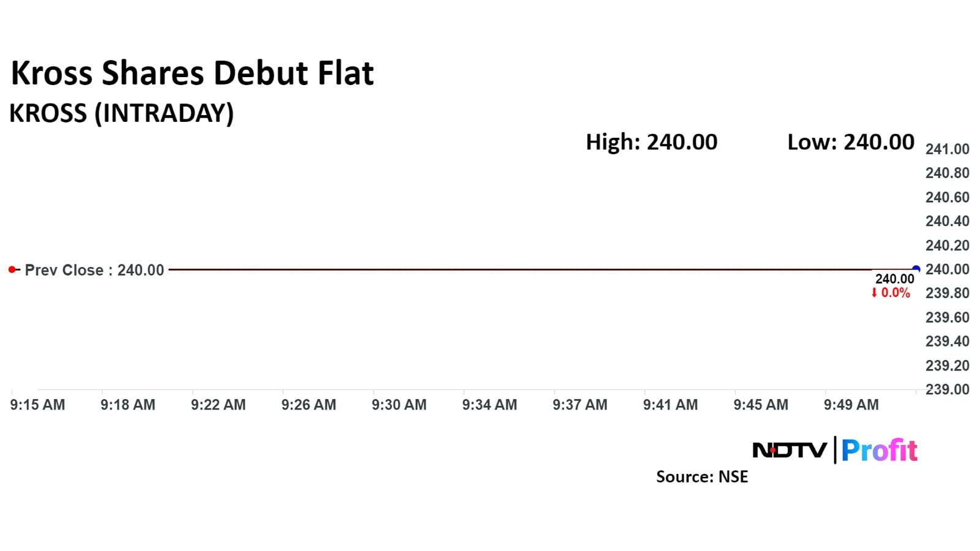Click the Kross Shares Debut Flat title
980x551 pixels.
(x=192, y=73)
